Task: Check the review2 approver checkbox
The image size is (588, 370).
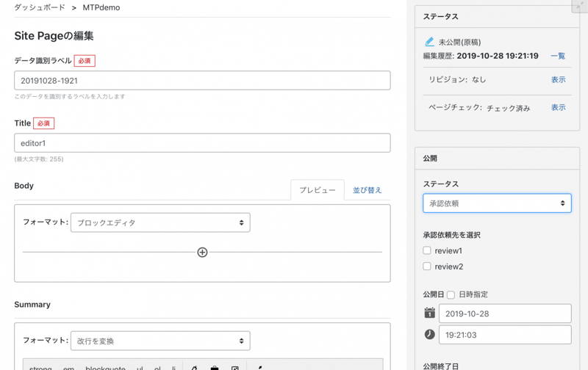Action: tap(427, 266)
